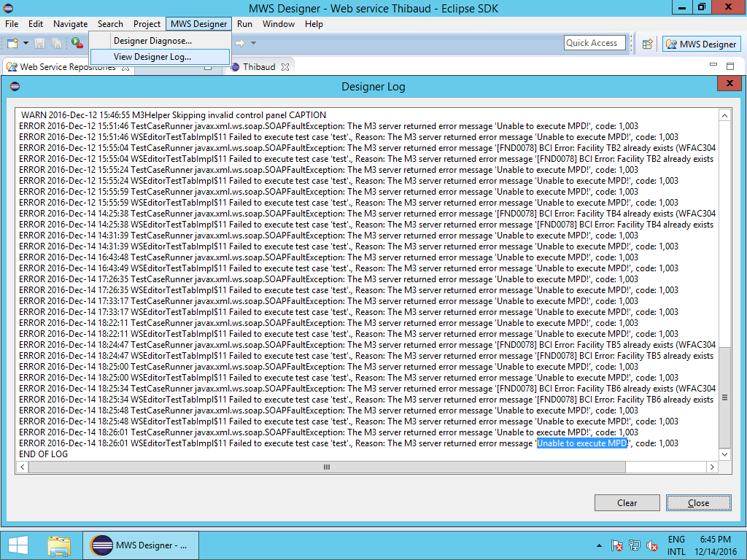Click the network status tray icon

[635, 545]
